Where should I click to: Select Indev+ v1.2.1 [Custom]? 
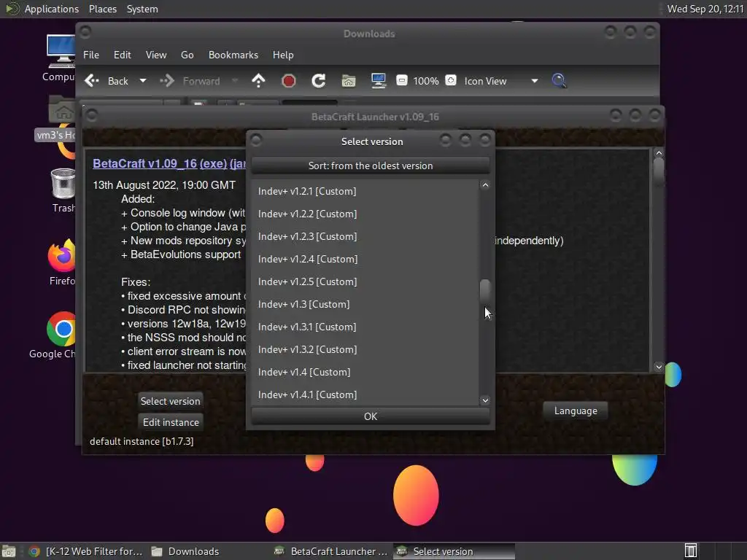[365, 191]
